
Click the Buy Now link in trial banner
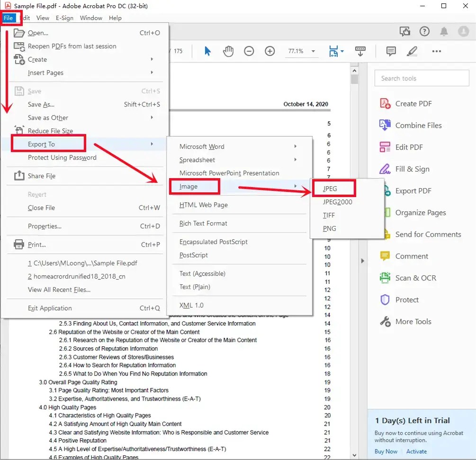[x=386, y=451]
